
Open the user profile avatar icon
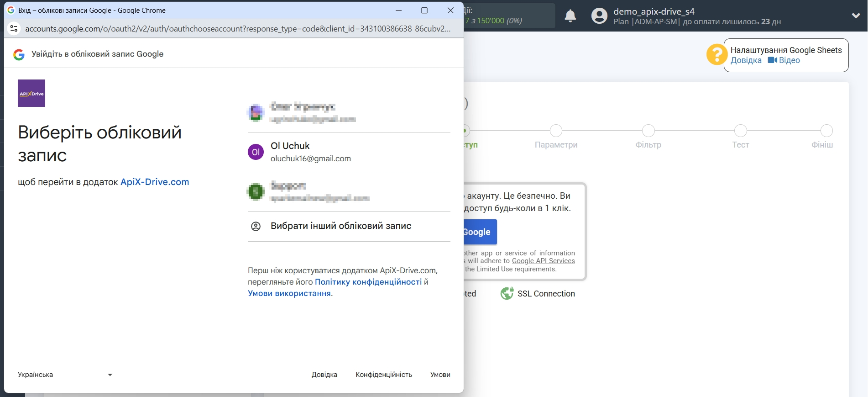(x=599, y=16)
